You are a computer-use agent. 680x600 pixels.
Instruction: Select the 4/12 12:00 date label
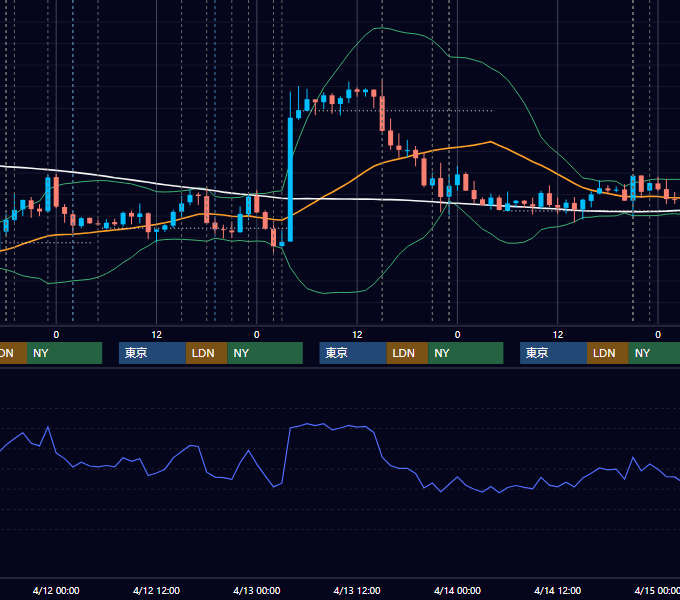[156, 590]
